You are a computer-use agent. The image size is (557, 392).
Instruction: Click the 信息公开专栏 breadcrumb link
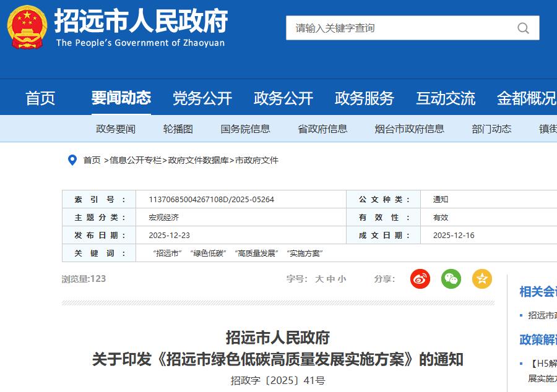click(136, 160)
